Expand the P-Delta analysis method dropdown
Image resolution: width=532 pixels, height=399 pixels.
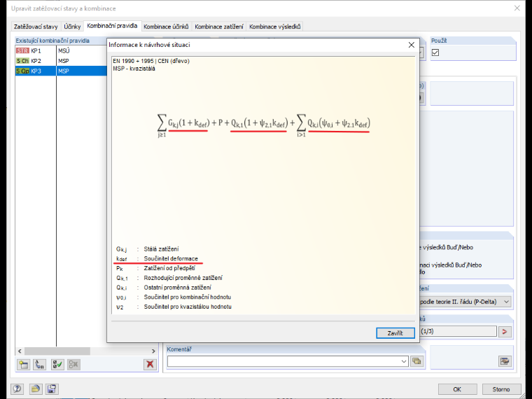pyautogui.click(x=506, y=302)
